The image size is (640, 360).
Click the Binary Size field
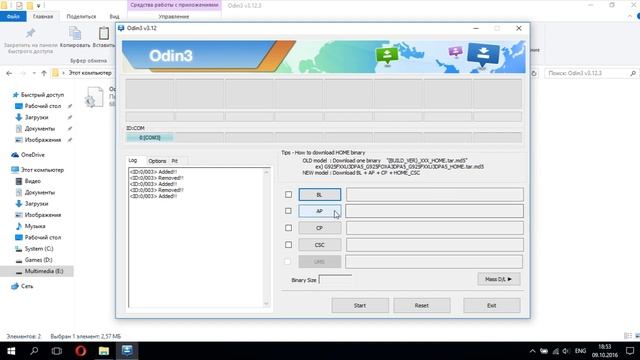pos(335,280)
